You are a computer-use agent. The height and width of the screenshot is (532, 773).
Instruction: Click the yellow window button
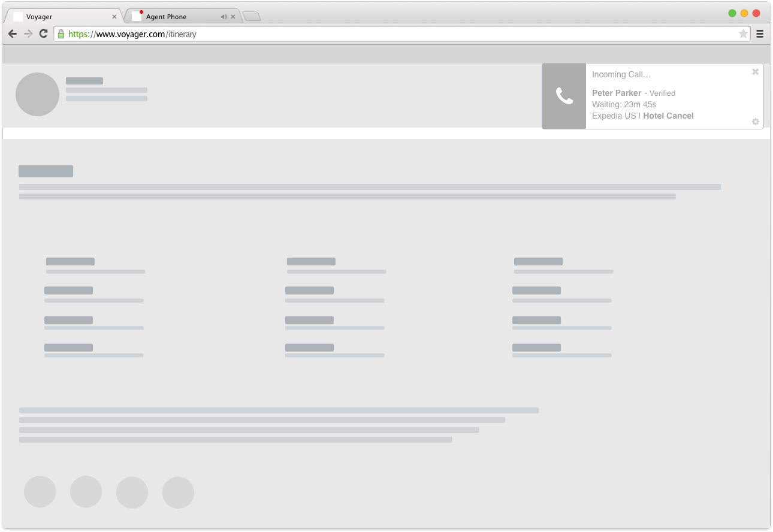(x=744, y=13)
